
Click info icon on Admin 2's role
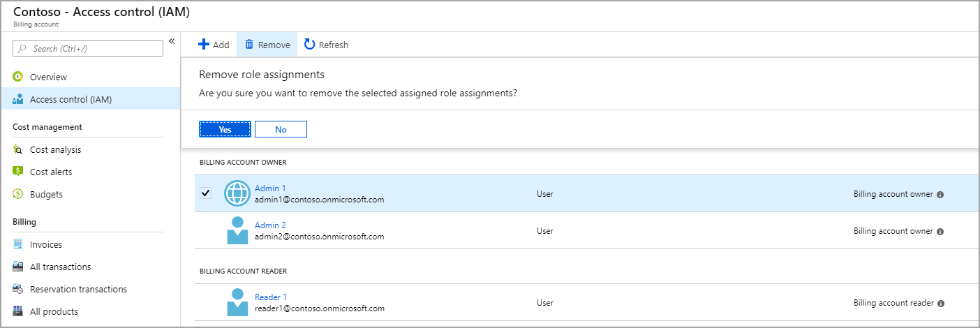click(x=940, y=232)
